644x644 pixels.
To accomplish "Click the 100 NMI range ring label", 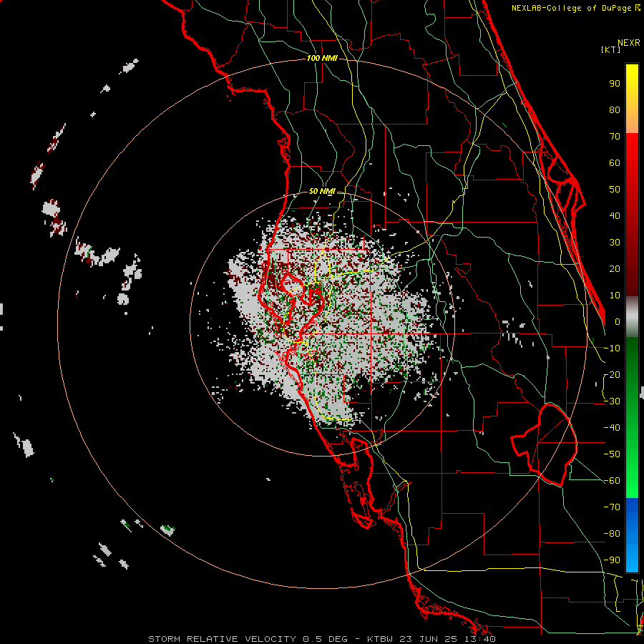I will point(322,58).
